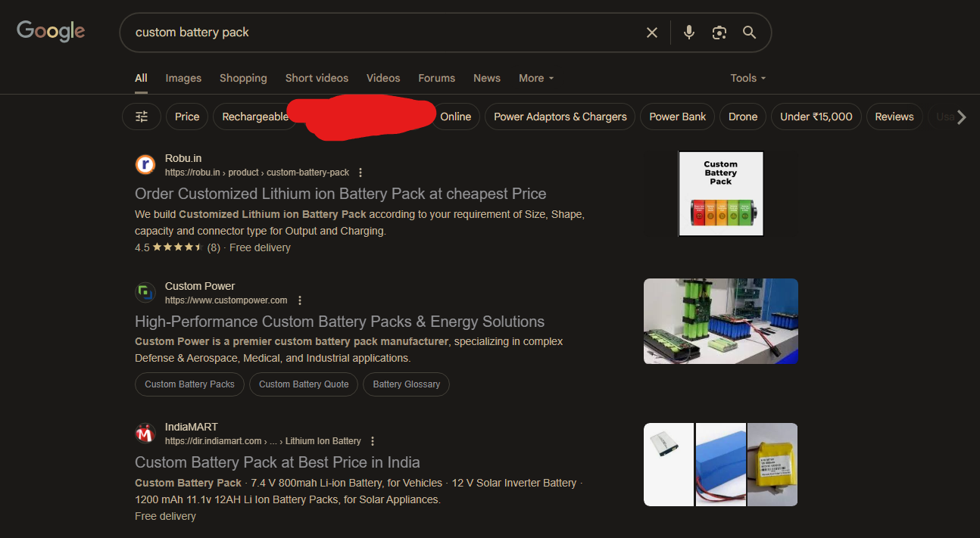Image resolution: width=980 pixels, height=538 pixels.
Task: Open three-dot menu beside Custom Power result
Action: (300, 300)
